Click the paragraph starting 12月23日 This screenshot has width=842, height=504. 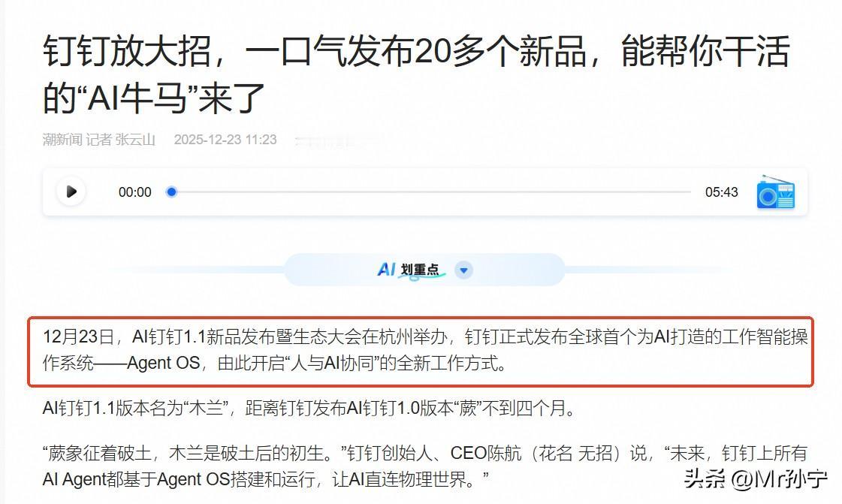click(x=425, y=350)
